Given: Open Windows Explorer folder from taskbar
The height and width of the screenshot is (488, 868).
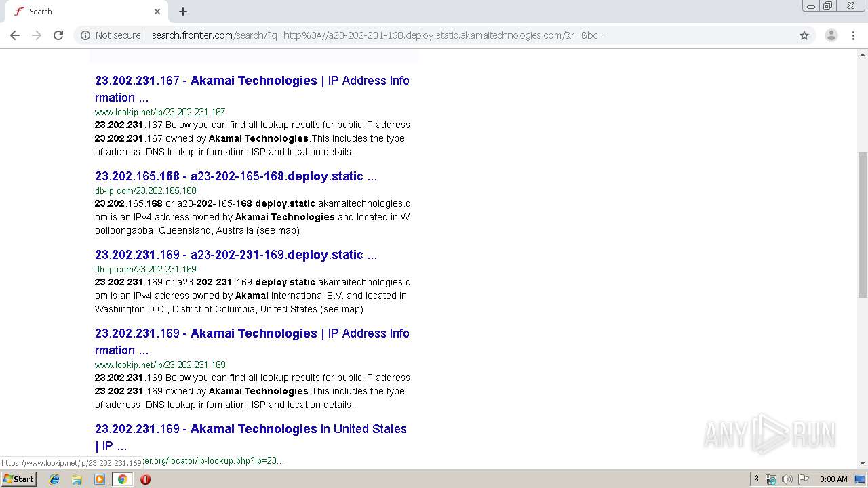Looking at the screenshot, I should 77,479.
